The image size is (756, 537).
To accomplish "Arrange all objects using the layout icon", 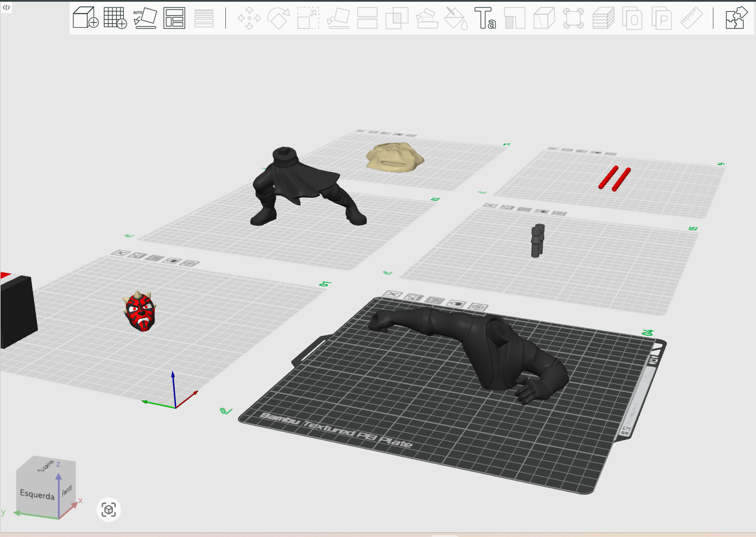I will [174, 18].
